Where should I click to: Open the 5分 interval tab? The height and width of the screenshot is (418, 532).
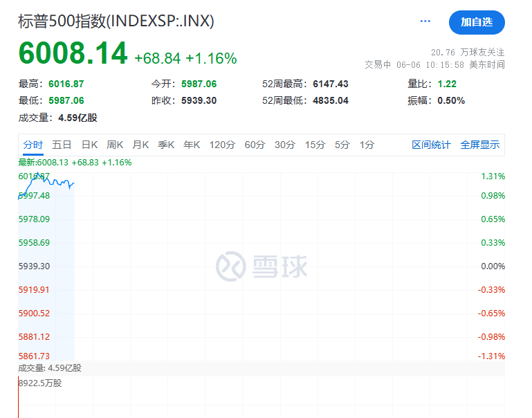342,145
